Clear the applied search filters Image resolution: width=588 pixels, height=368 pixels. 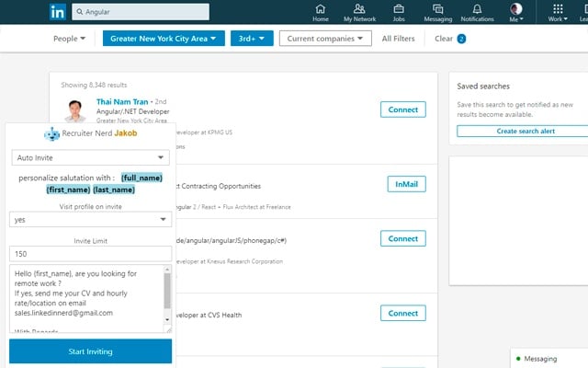pyautogui.click(x=444, y=39)
